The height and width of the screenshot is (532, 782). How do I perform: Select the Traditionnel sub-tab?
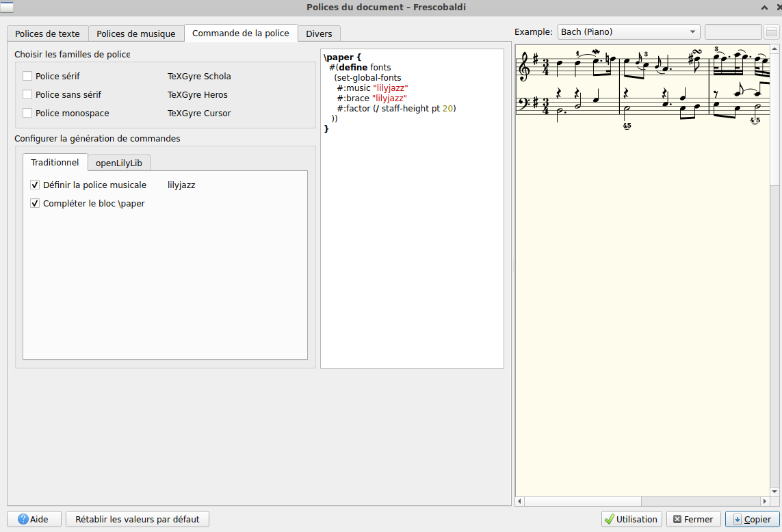[x=55, y=162]
